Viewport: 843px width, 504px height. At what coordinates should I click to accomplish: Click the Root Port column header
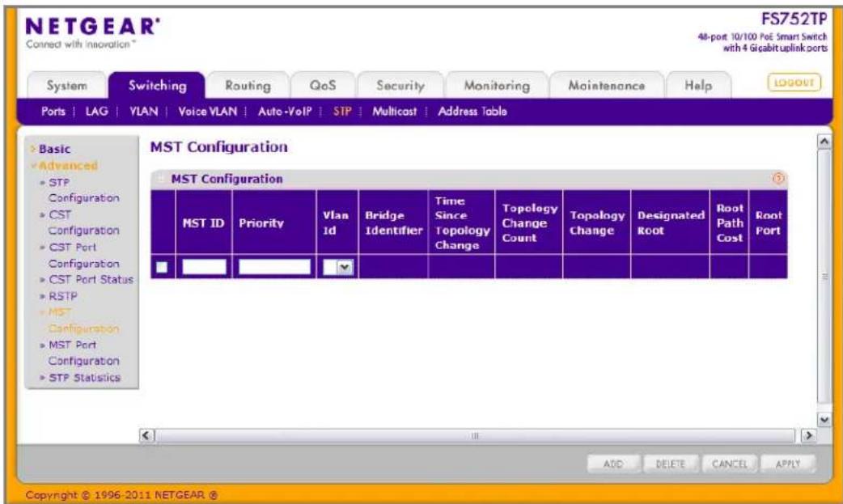coord(769,222)
